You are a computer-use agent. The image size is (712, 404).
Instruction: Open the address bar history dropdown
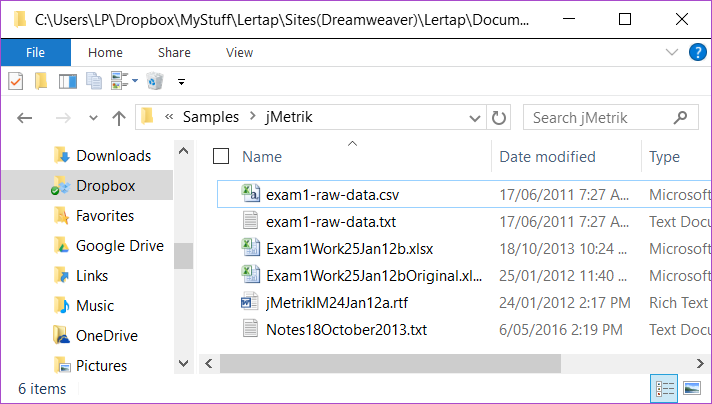pos(475,118)
